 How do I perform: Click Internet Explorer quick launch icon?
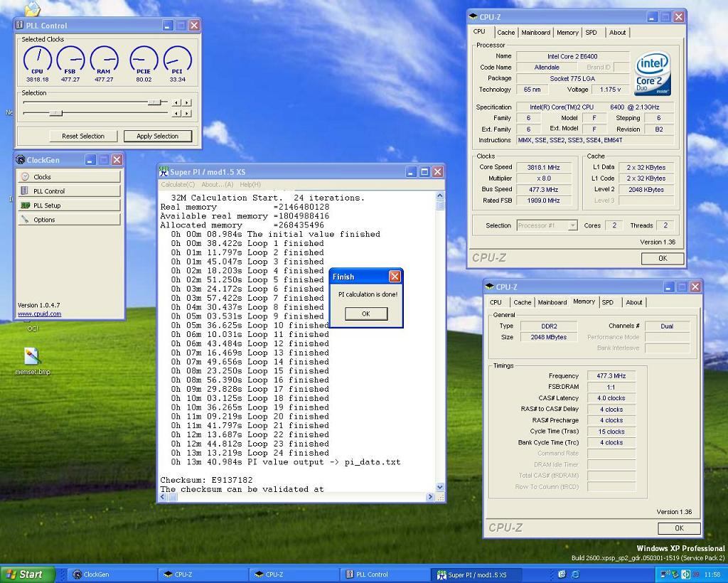click(575, 574)
